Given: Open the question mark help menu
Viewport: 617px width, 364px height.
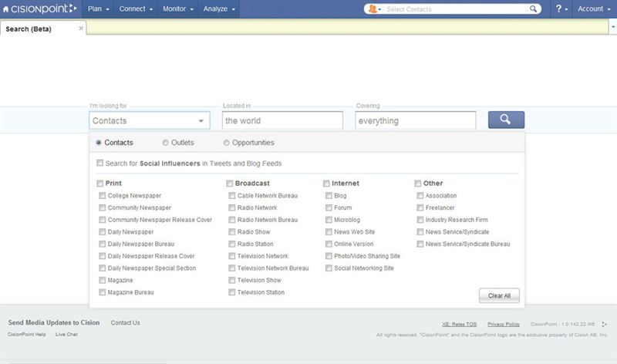Looking at the screenshot, I should coord(561,9).
